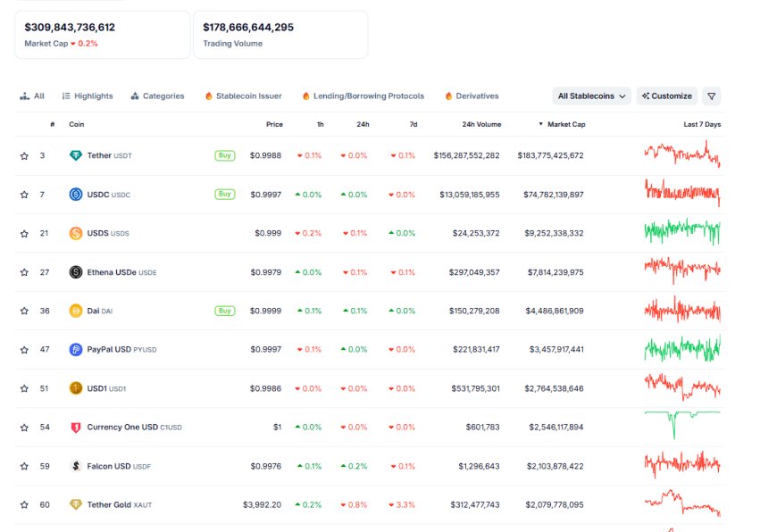Click Tether Gold price $3,992.20
777x532 pixels.
point(262,504)
